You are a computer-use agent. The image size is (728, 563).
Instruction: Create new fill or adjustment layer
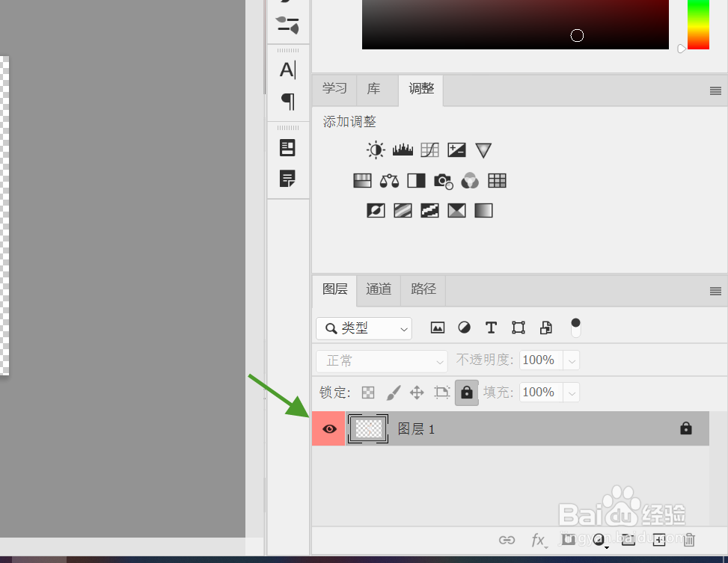[x=599, y=540]
